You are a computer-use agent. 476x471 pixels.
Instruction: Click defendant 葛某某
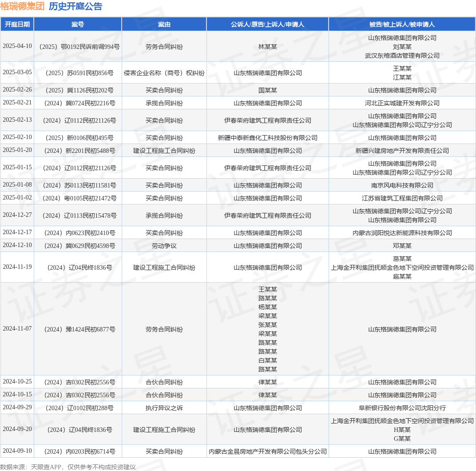402,259
